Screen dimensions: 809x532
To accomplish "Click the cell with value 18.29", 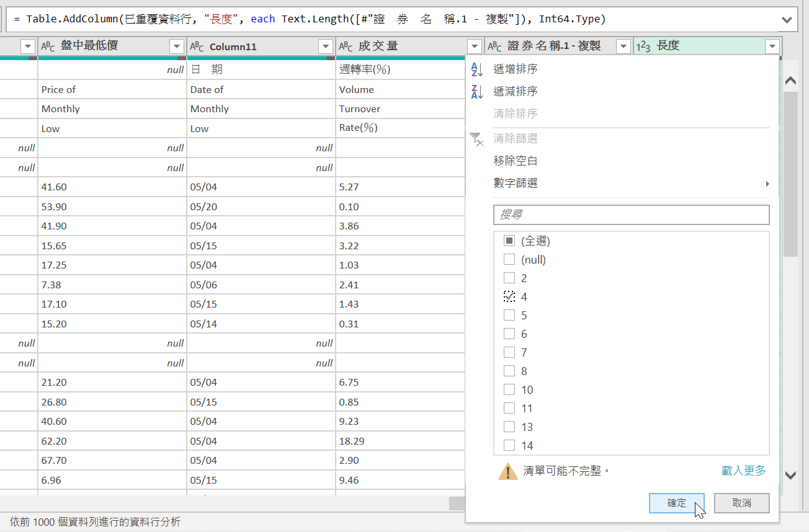I will (401, 441).
